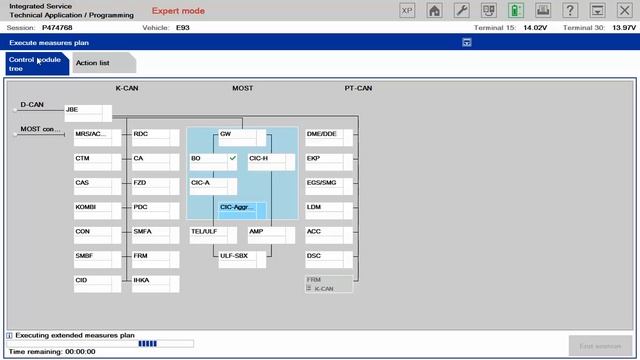Select the AMP control module
The height and width of the screenshot is (360, 640).
click(x=271, y=236)
